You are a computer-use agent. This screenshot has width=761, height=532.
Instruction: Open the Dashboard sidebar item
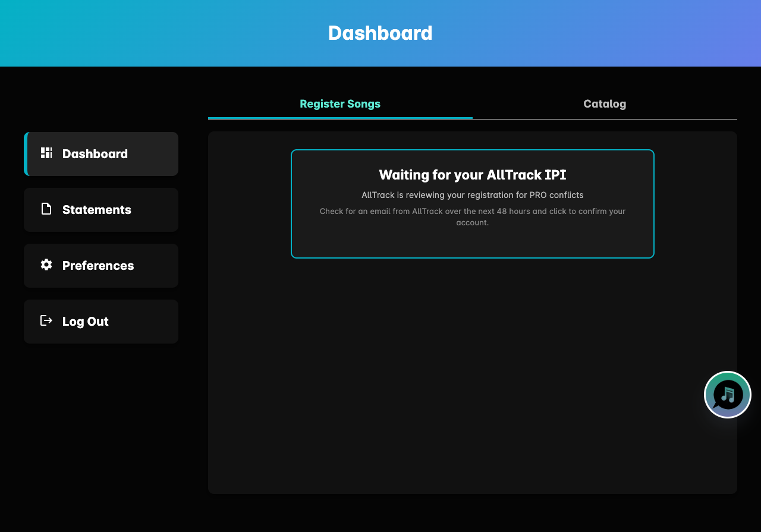click(101, 154)
